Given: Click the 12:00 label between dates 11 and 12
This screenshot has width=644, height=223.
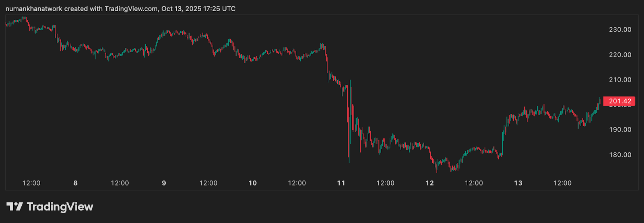Looking at the screenshot, I should [x=385, y=183].
